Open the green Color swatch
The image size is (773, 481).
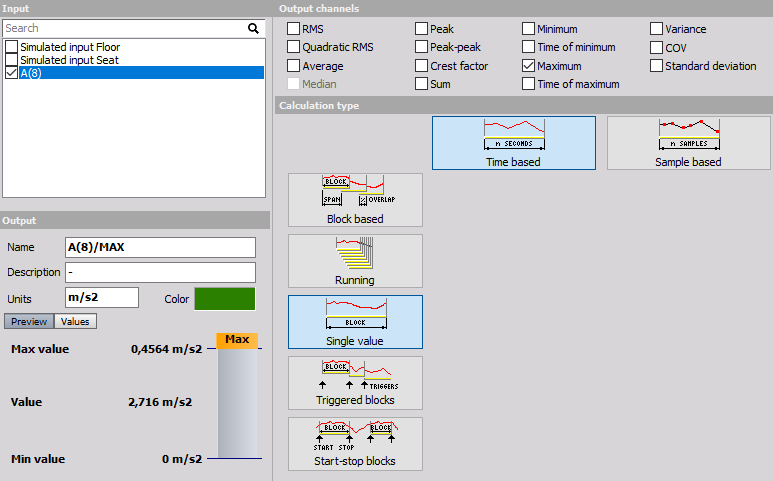pyautogui.click(x=225, y=299)
